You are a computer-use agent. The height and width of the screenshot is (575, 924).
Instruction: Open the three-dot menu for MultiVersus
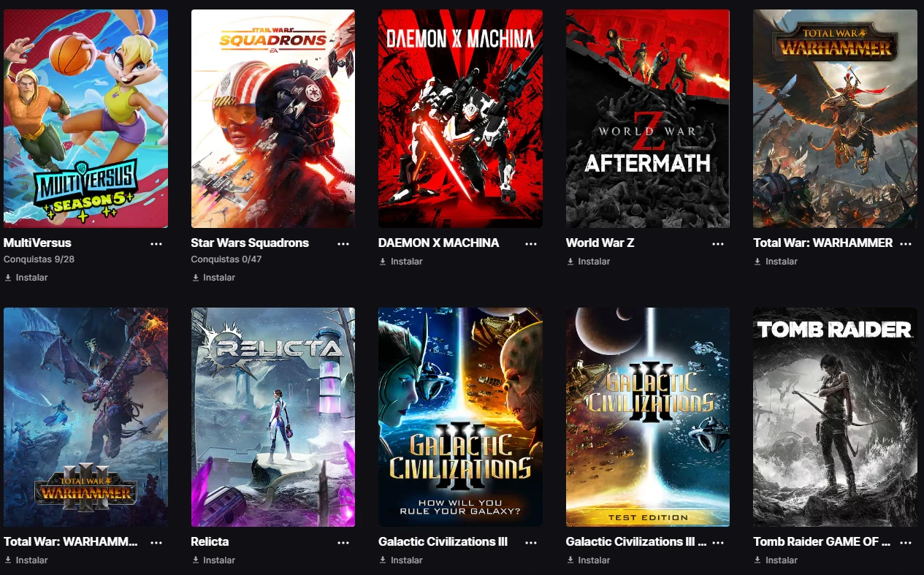click(x=156, y=244)
